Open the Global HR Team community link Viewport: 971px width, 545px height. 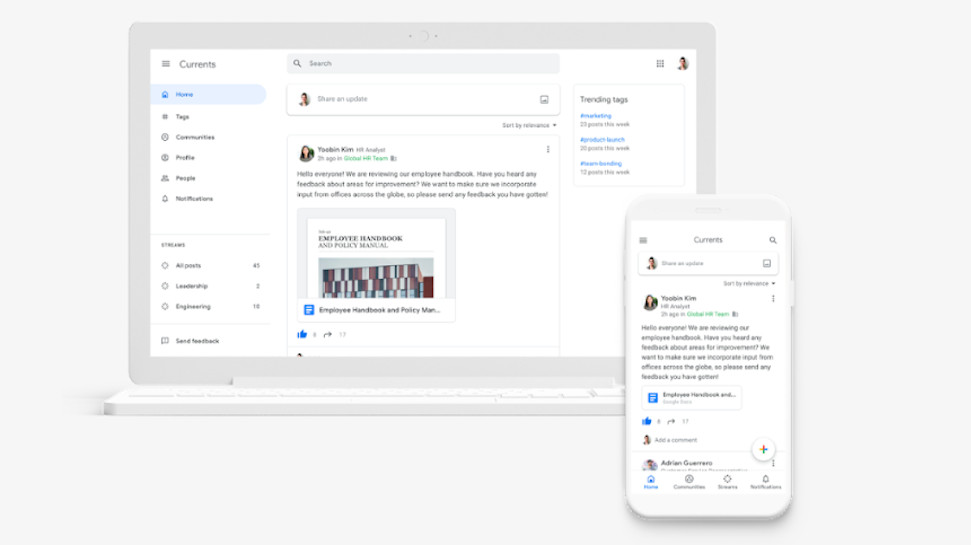[x=365, y=159]
